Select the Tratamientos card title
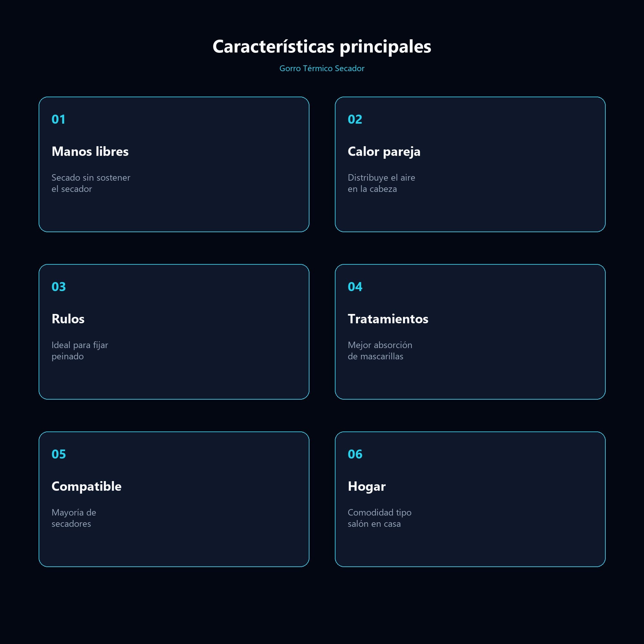Screen dimensions: 644x644 388,319
